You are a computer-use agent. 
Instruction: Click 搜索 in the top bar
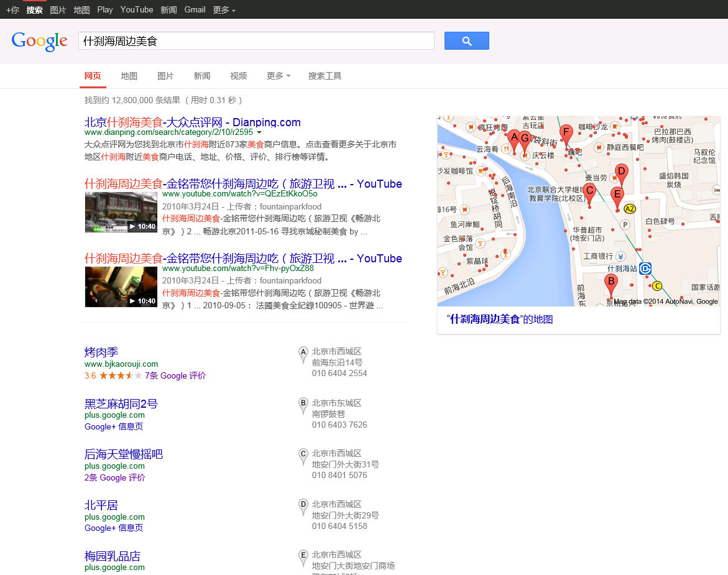[35, 10]
